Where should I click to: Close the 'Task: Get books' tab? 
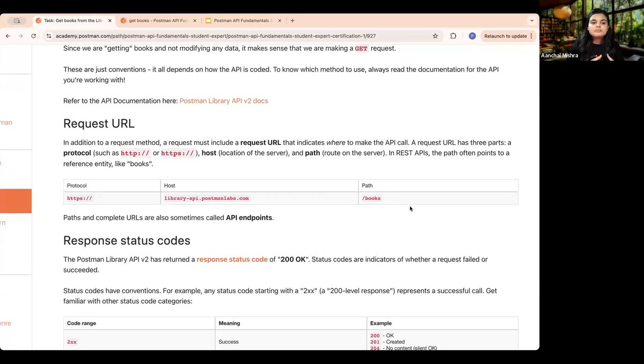[x=109, y=20]
